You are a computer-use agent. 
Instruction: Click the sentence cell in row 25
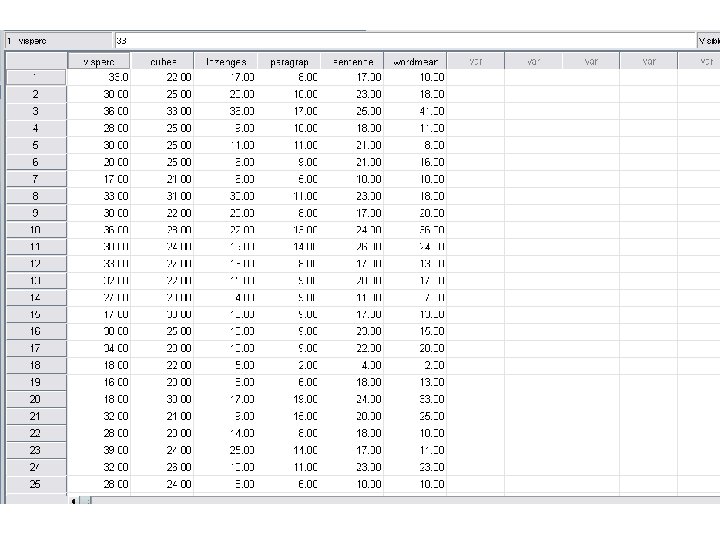click(352, 484)
